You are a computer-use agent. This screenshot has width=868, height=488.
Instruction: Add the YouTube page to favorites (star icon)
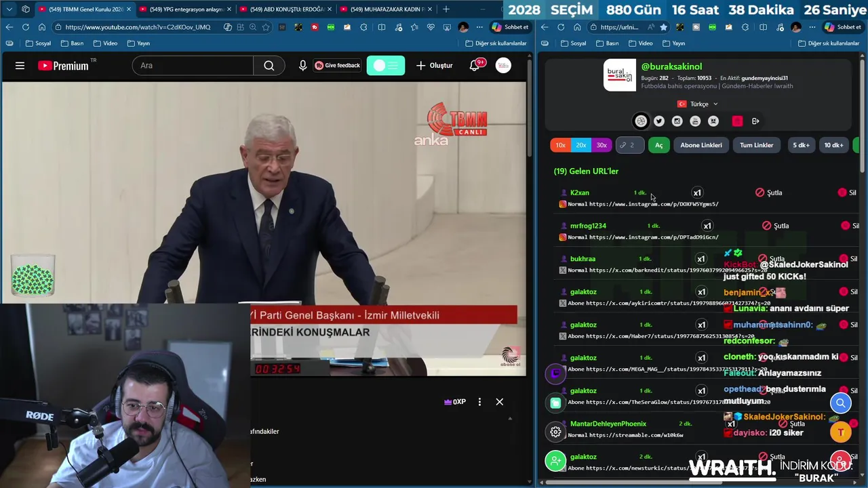click(x=265, y=27)
